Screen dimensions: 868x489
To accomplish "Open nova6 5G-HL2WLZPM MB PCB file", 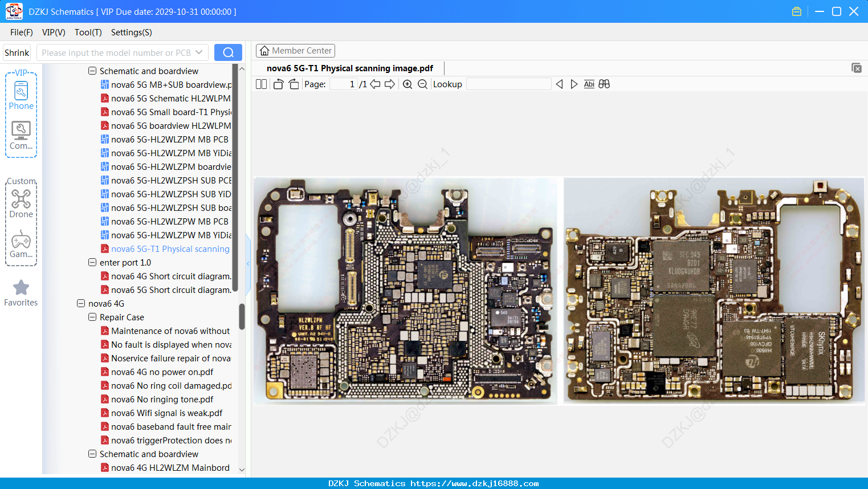I will tap(165, 140).
